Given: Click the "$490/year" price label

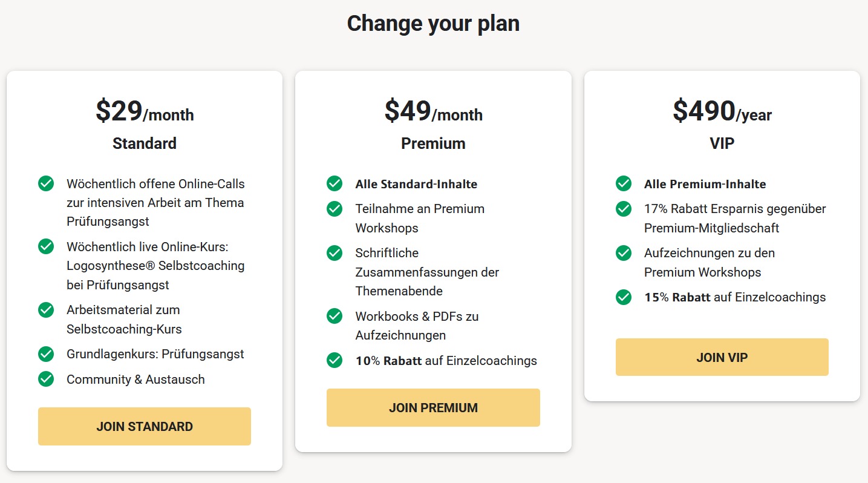Looking at the screenshot, I should pos(722,113).
